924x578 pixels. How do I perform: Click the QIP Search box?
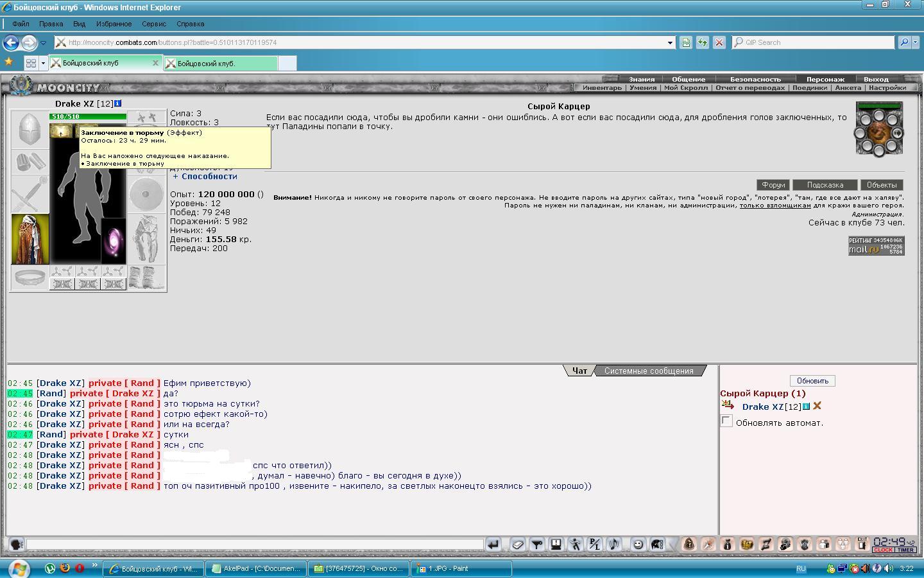pos(813,42)
